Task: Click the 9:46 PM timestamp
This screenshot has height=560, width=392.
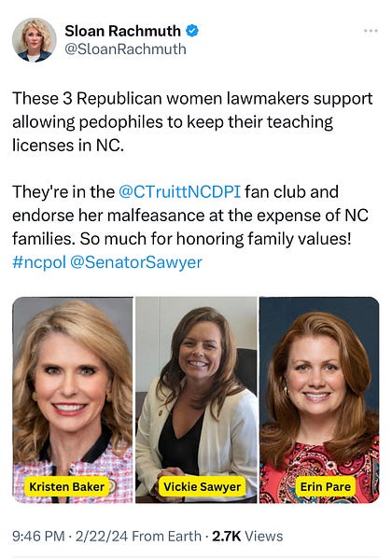Action: coord(38,536)
